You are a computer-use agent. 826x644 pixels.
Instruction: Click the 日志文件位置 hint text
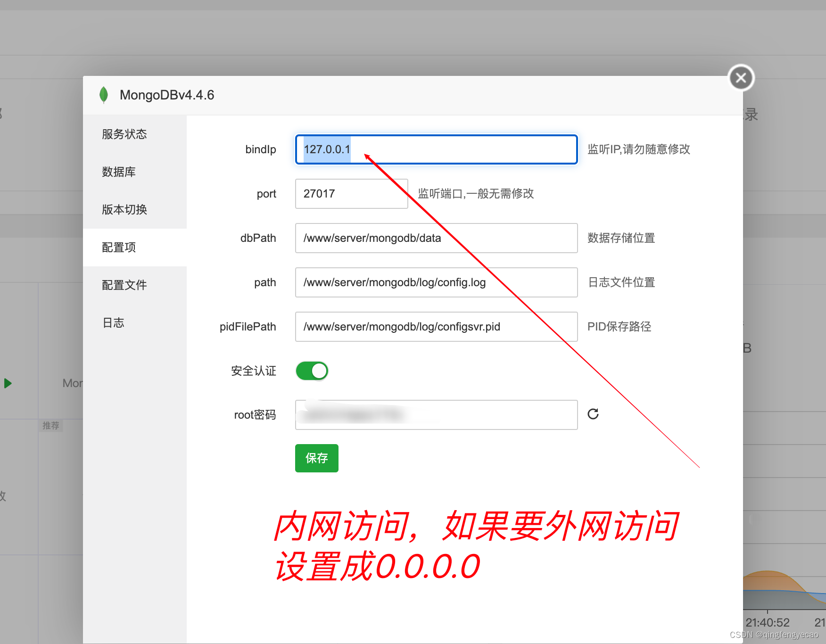pyautogui.click(x=621, y=282)
